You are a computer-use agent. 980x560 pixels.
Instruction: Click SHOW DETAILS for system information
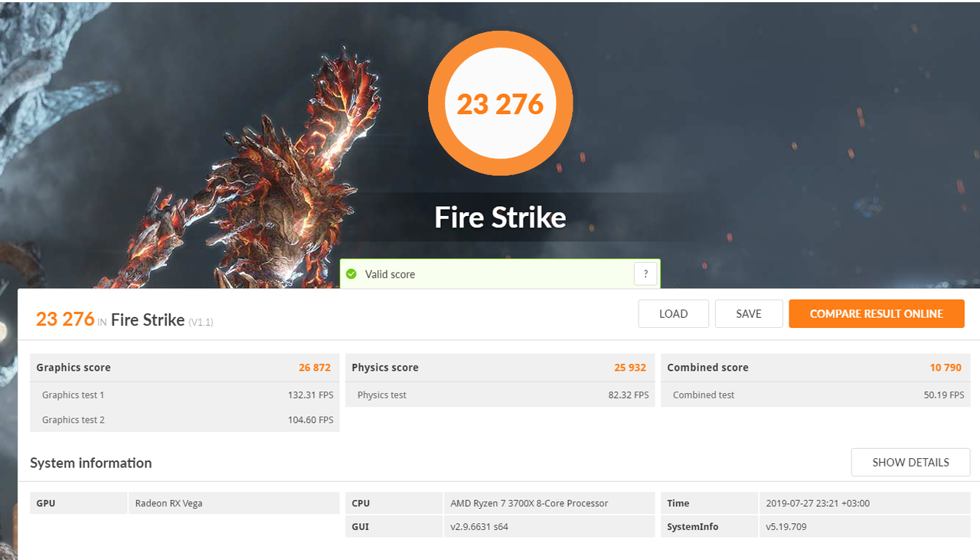coord(910,462)
